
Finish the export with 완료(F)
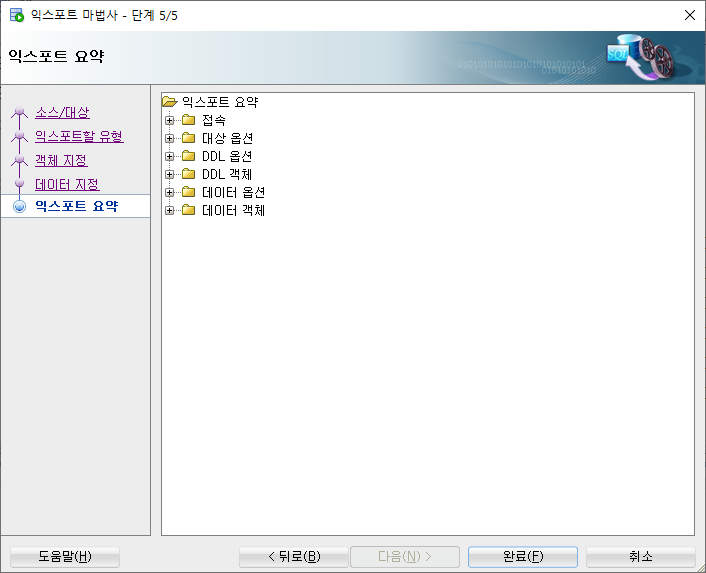[523, 557]
